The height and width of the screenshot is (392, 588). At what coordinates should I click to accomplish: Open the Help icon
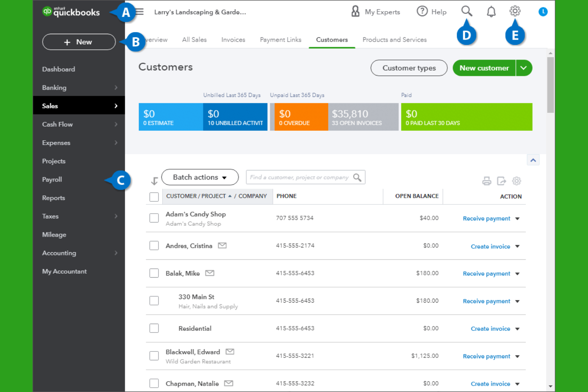pyautogui.click(x=422, y=11)
